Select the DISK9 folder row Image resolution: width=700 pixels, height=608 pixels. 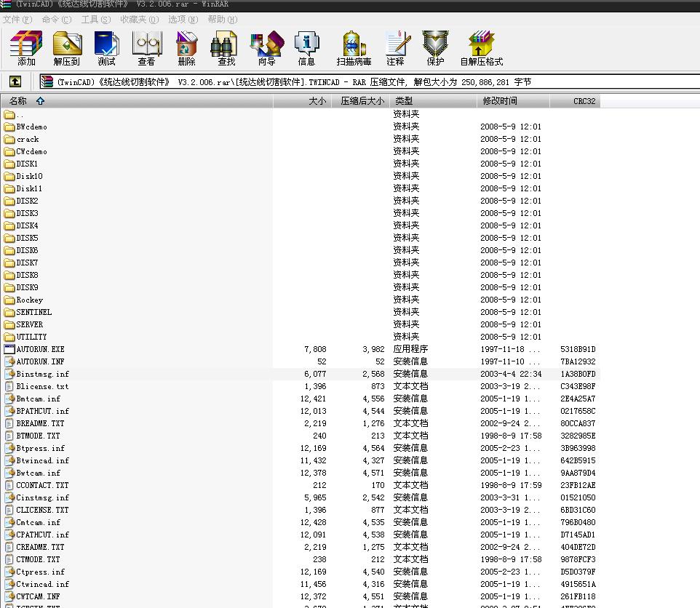[x=300, y=288]
